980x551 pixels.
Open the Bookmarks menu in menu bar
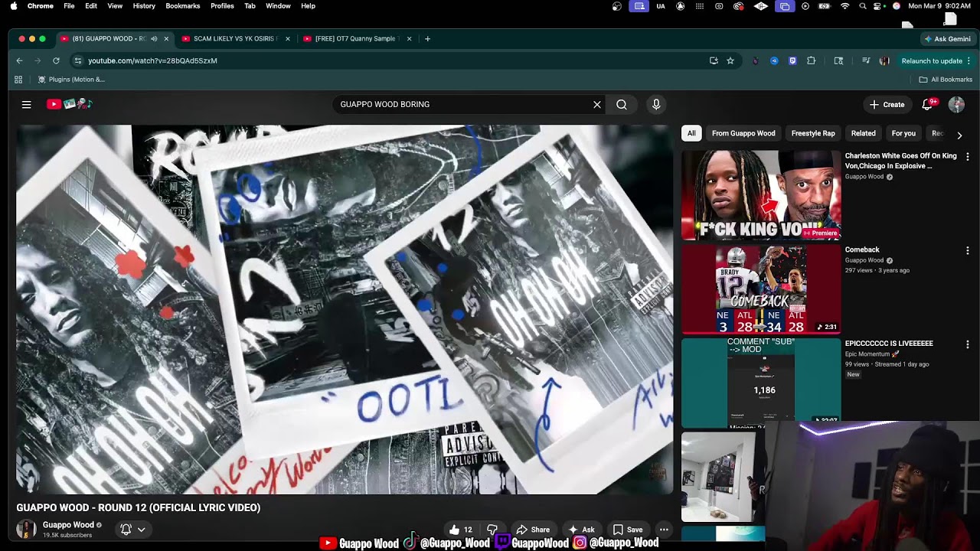[x=183, y=6]
